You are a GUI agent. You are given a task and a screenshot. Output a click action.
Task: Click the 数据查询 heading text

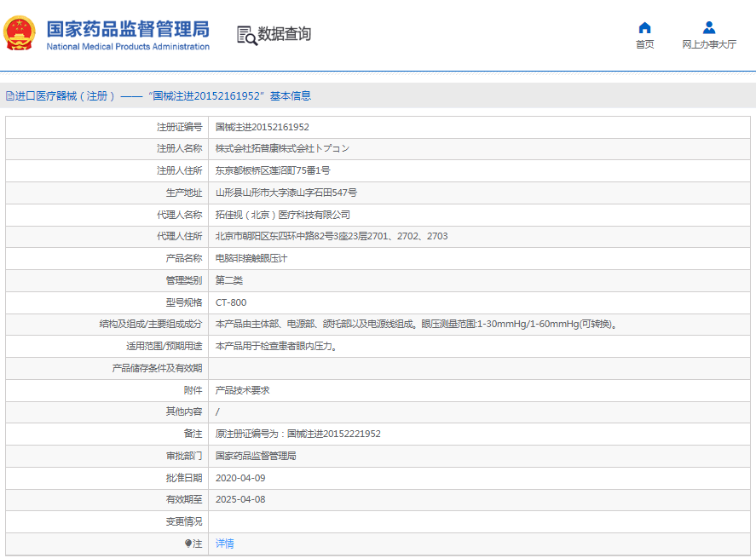pos(285,34)
